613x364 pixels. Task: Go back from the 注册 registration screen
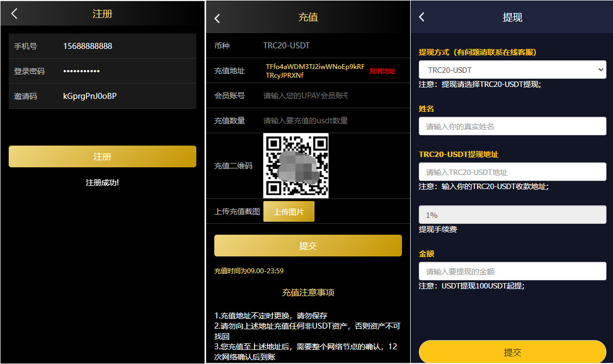click(x=15, y=14)
